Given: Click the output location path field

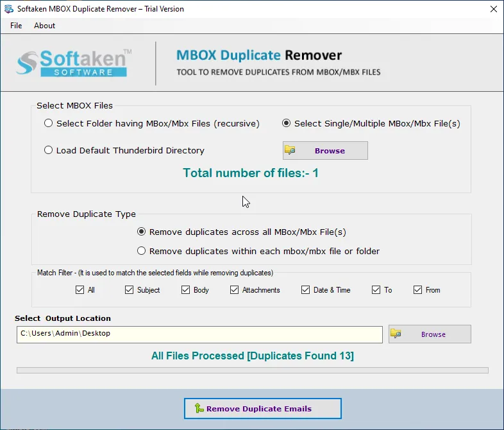Looking at the screenshot, I should click(x=199, y=334).
